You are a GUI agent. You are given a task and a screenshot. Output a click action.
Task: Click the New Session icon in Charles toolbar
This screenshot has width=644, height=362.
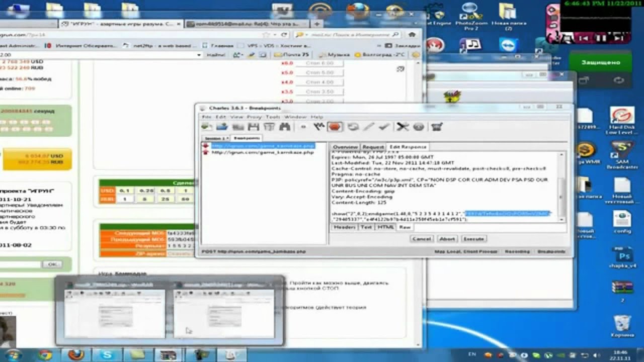pos(206,127)
